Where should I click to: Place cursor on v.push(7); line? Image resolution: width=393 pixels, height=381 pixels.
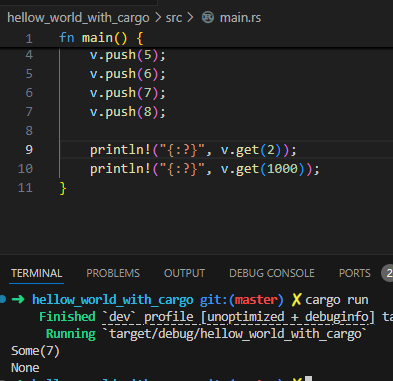point(128,93)
